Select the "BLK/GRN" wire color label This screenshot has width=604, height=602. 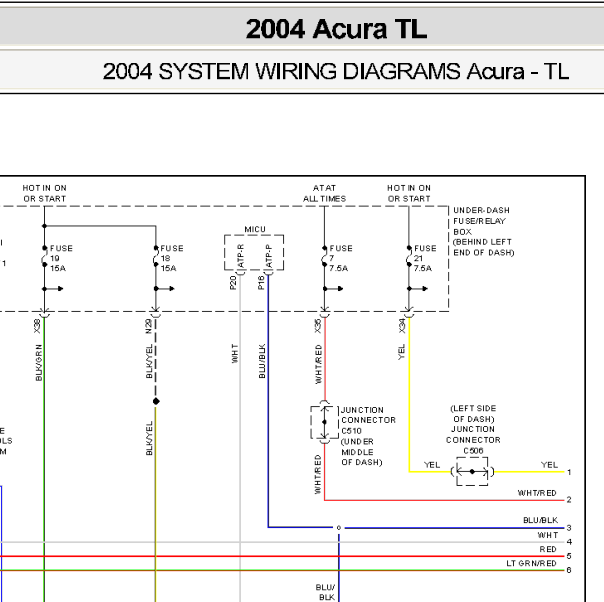[x=39, y=363]
